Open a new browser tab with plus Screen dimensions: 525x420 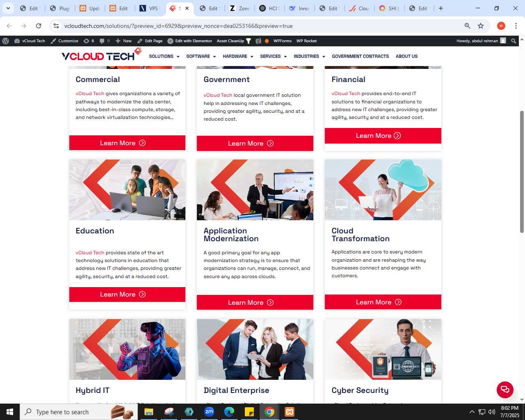click(441, 8)
